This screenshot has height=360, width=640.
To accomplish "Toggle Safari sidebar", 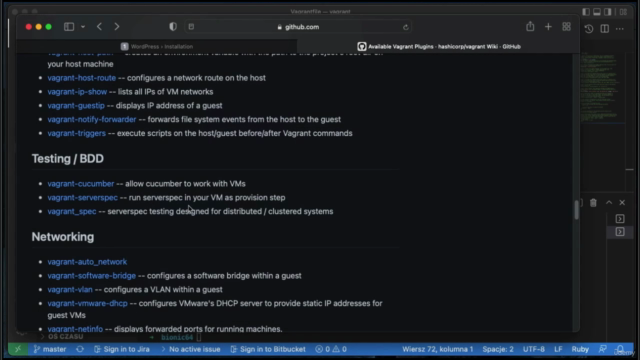I will tap(69, 27).
